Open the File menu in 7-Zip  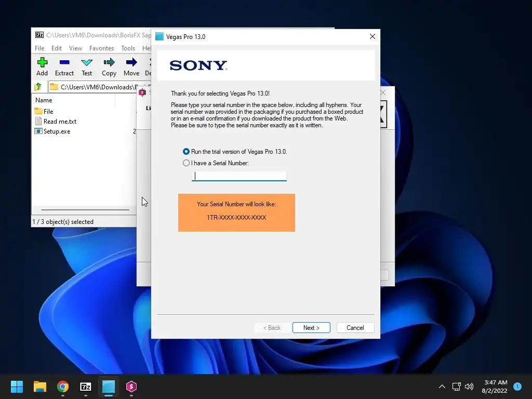[x=39, y=48]
